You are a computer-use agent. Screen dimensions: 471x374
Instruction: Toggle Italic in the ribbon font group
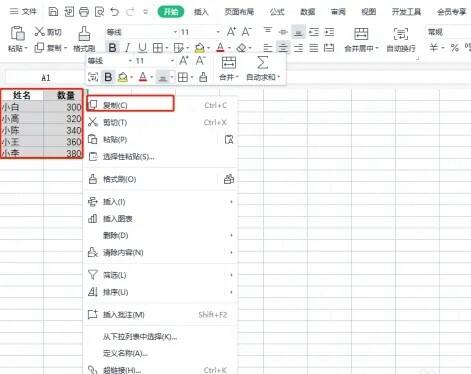tap(127, 48)
